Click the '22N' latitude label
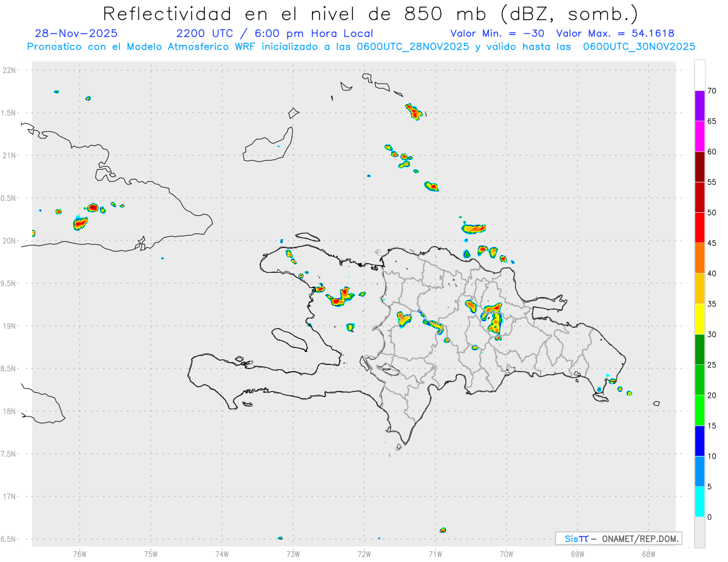The height and width of the screenshot is (562, 728). [10, 70]
